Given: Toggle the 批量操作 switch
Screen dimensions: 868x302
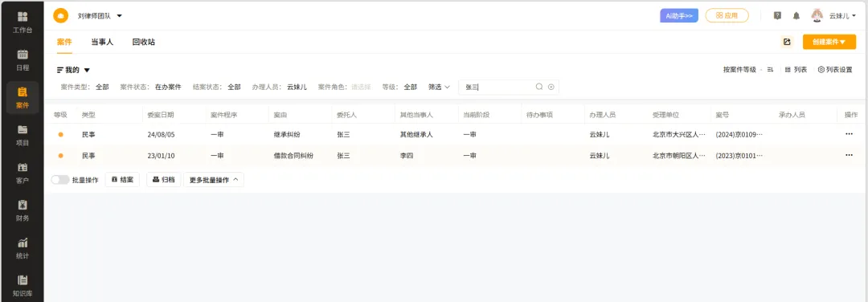Looking at the screenshot, I should pos(59,180).
